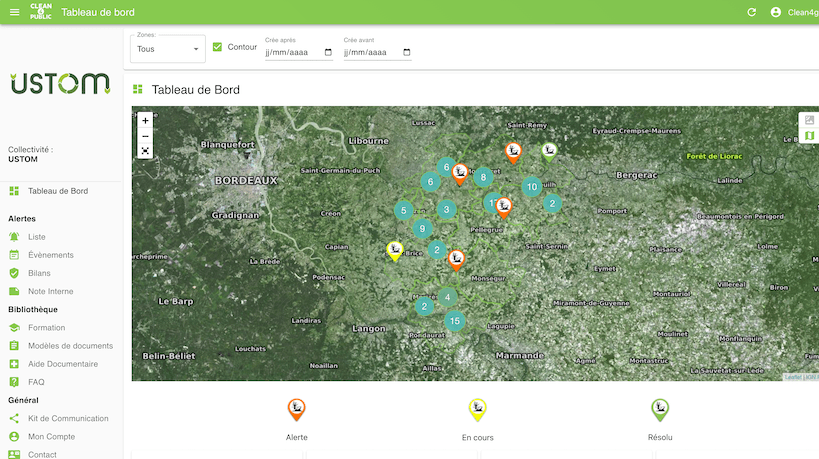Click the refresh icon in top bar
Screen dimensions: 819x459
click(x=752, y=12)
